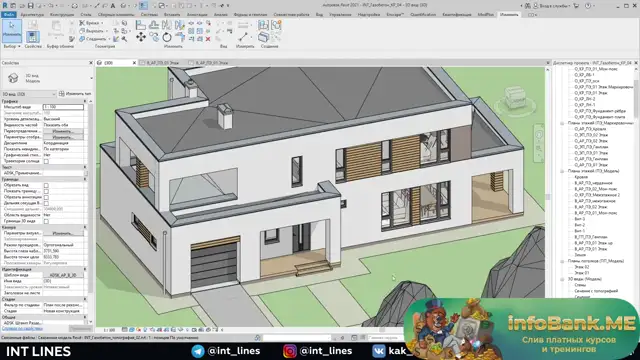The image size is (640, 360).
Task: Select the Text tool in quick access toolbar
Action: [x=113, y=6]
